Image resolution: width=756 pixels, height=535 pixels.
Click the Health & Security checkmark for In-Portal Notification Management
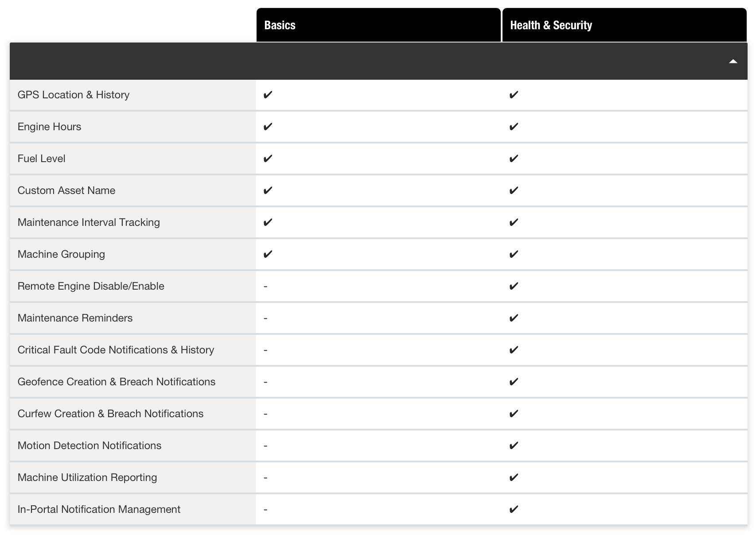pos(514,509)
